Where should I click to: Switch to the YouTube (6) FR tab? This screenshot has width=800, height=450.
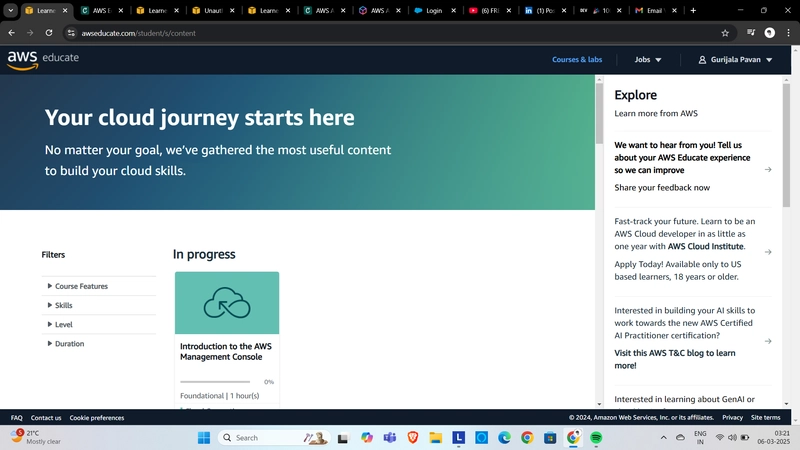point(490,10)
